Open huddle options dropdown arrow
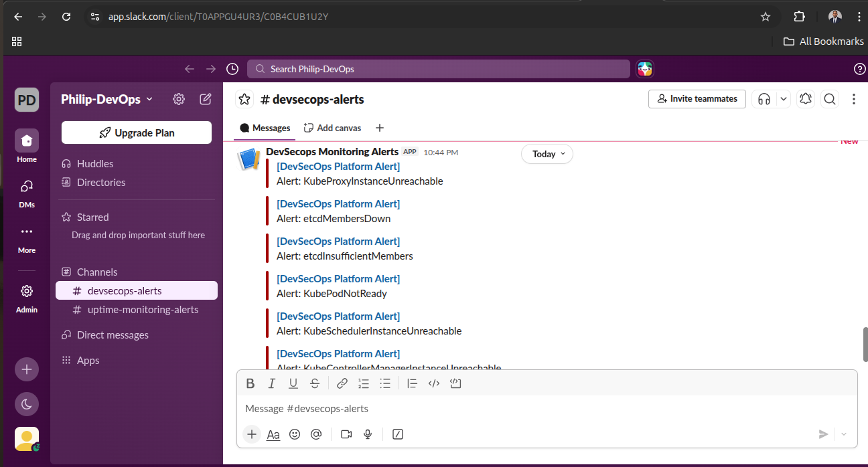Screen dimensions: 868x467 (x=784, y=99)
